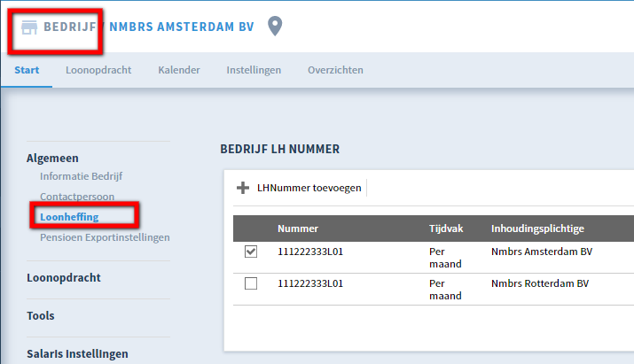This screenshot has height=364, width=634.
Task: Expand the Salaris Instellingen section
Action: coord(77,353)
